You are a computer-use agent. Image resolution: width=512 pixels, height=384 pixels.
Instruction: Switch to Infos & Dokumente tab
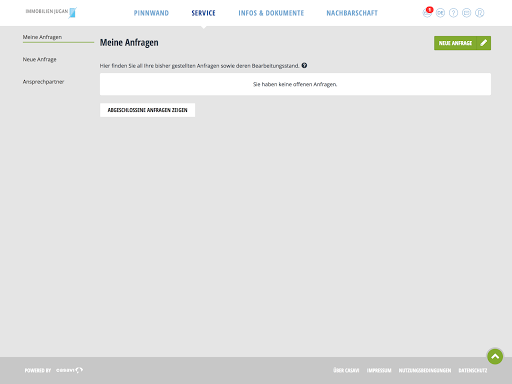[271, 13]
